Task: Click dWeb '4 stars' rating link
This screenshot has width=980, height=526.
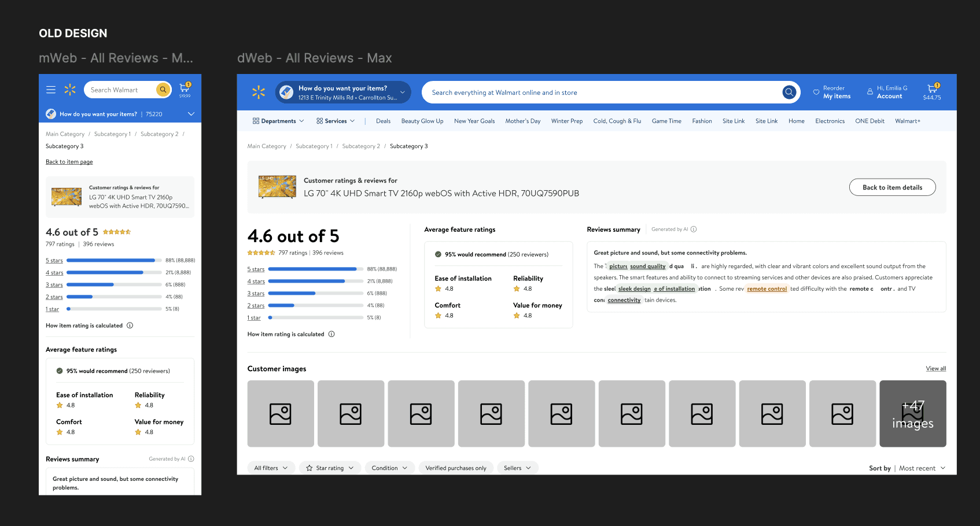Action: [256, 281]
